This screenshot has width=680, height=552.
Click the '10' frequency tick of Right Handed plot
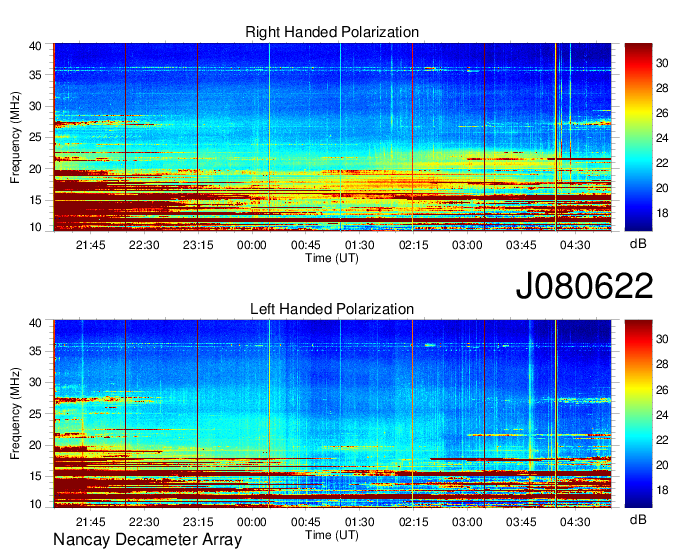click(x=35, y=227)
